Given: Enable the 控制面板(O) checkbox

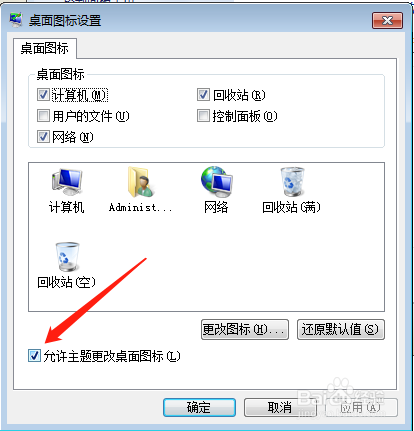Looking at the screenshot, I should click(x=203, y=116).
